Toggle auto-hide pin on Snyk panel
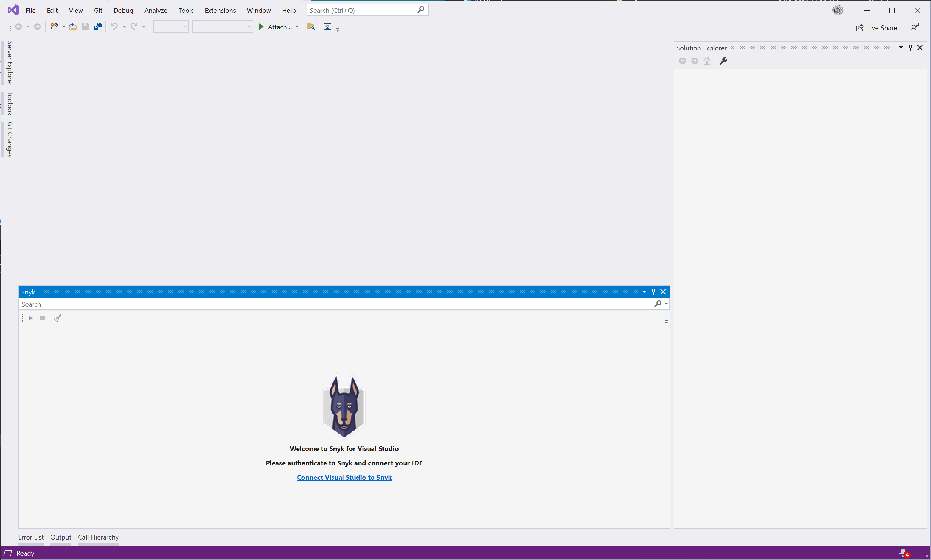 point(654,291)
